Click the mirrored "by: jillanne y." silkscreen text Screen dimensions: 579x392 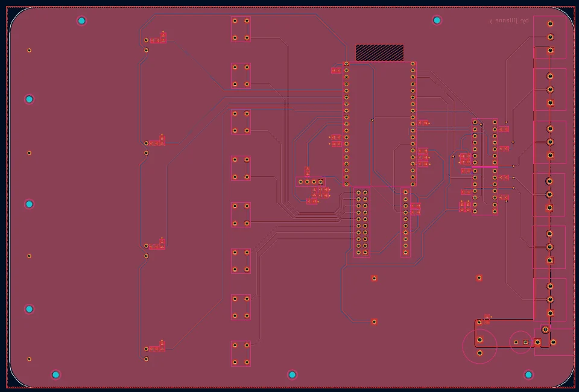coord(508,21)
